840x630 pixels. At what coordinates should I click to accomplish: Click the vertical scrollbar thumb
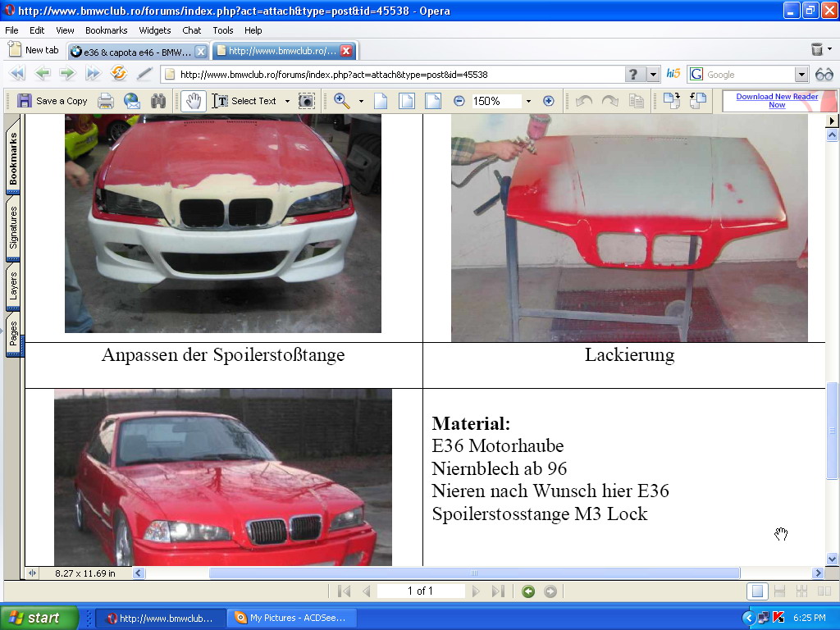pyautogui.click(x=832, y=431)
